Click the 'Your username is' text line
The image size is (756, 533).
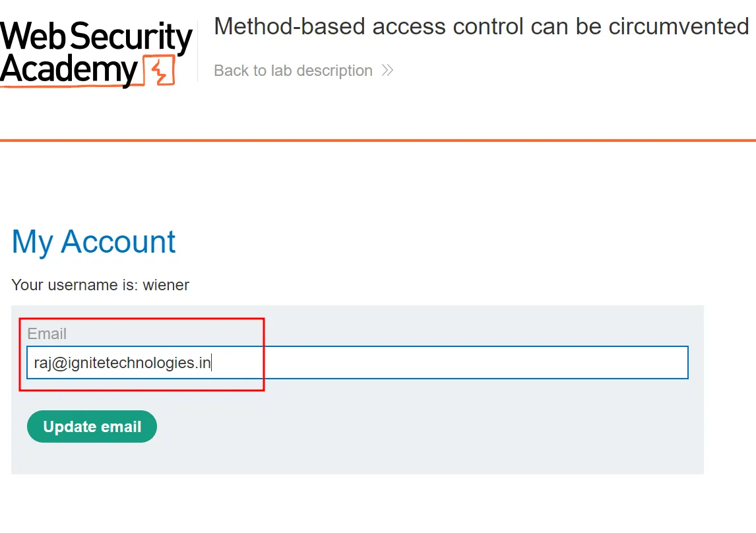tap(100, 285)
